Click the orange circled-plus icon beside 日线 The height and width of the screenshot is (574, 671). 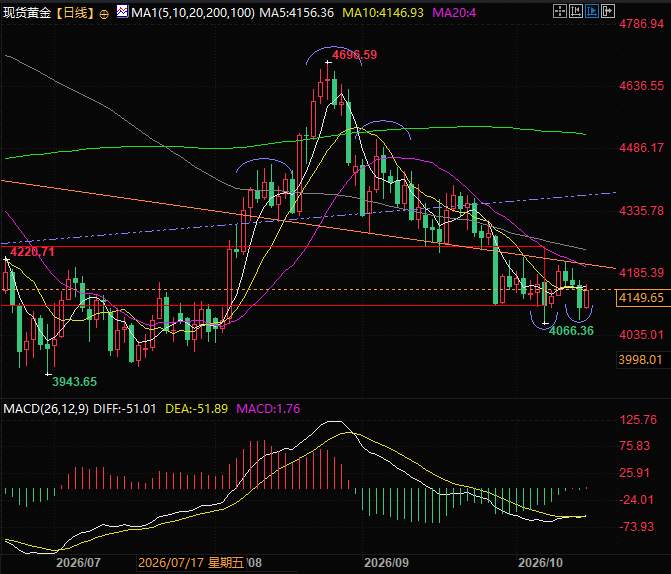click(104, 14)
